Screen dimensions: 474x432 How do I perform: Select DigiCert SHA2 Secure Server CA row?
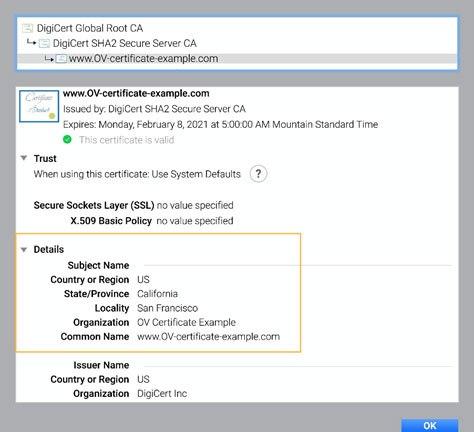pos(237,43)
